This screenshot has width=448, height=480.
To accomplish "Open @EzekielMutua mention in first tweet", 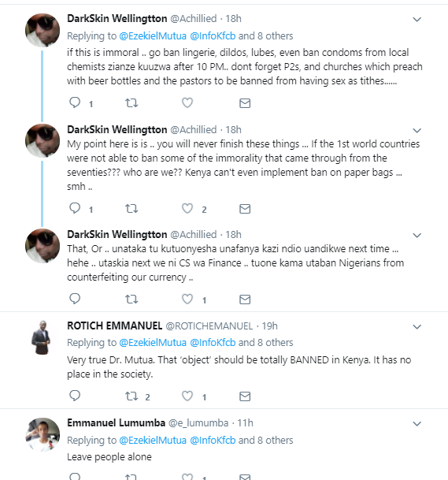I will (153, 36).
